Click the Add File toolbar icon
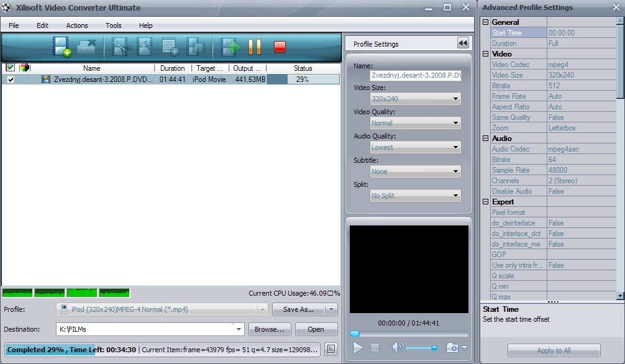This screenshot has width=625, height=364. [62, 47]
